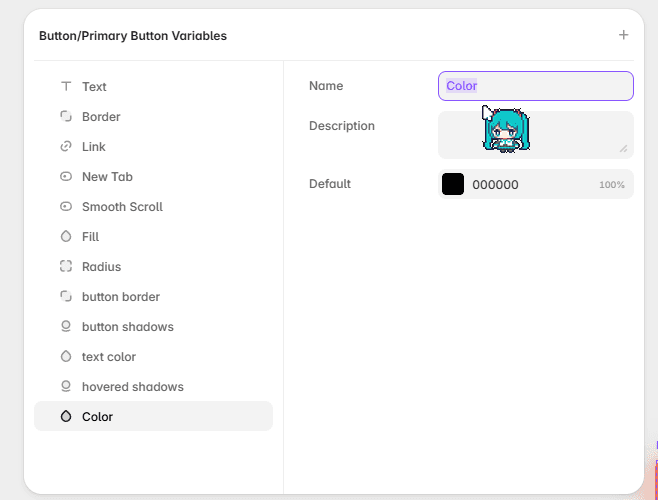Click the Text variable T icon
This screenshot has width=658, height=500.
tap(66, 86)
